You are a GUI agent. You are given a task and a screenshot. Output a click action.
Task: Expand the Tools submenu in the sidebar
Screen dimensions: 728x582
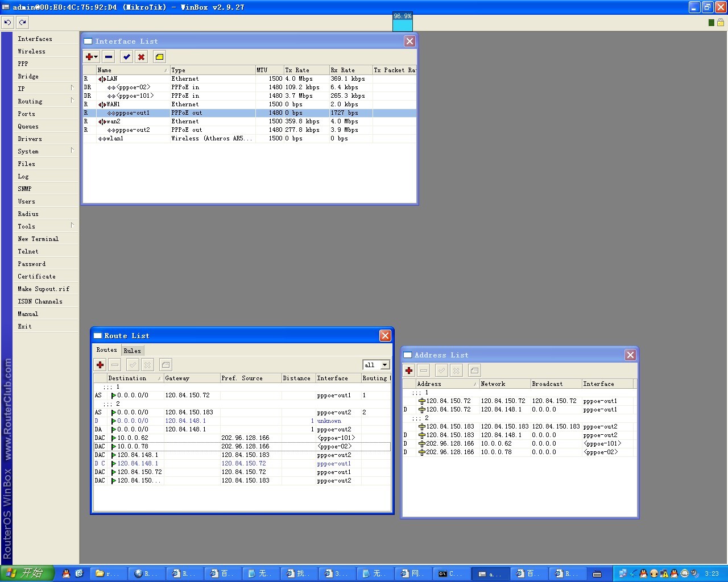[x=45, y=226]
